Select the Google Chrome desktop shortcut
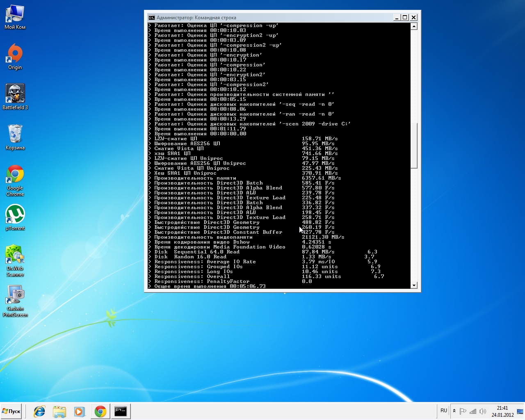This screenshot has height=420, width=525. pyautogui.click(x=15, y=180)
